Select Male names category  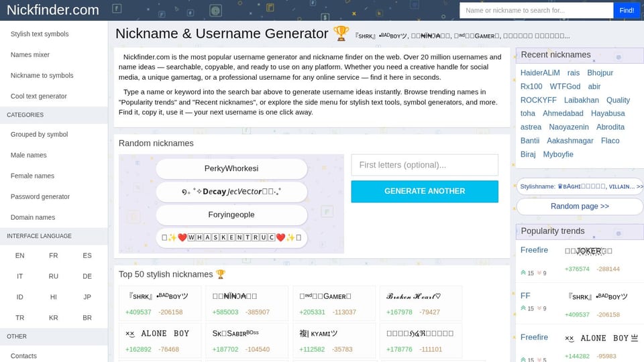[x=28, y=155]
